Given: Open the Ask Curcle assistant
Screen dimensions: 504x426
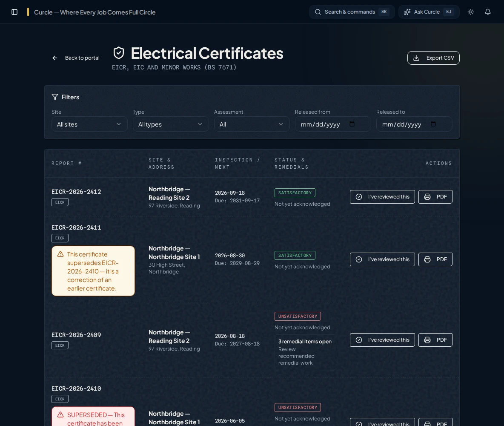Looking at the screenshot, I should point(429,12).
